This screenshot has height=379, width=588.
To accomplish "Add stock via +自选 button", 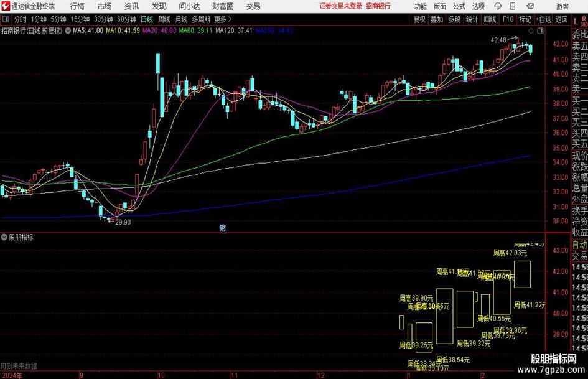I will [x=544, y=19].
